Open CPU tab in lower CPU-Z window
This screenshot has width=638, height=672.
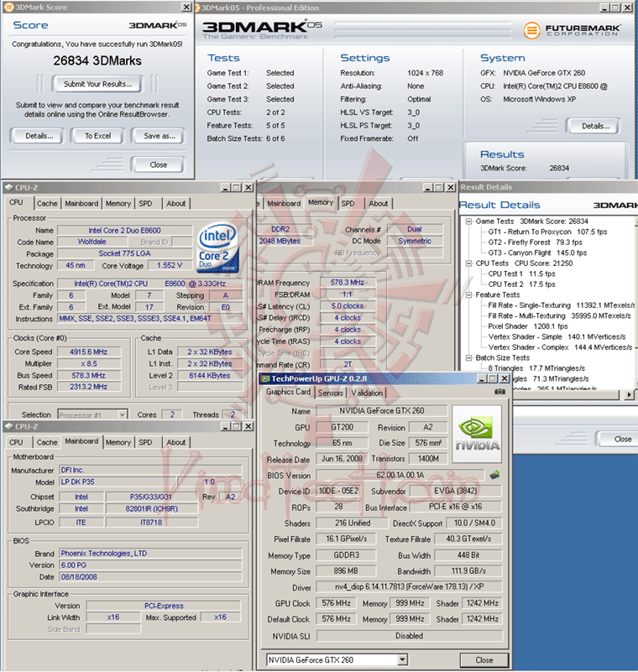[16, 442]
